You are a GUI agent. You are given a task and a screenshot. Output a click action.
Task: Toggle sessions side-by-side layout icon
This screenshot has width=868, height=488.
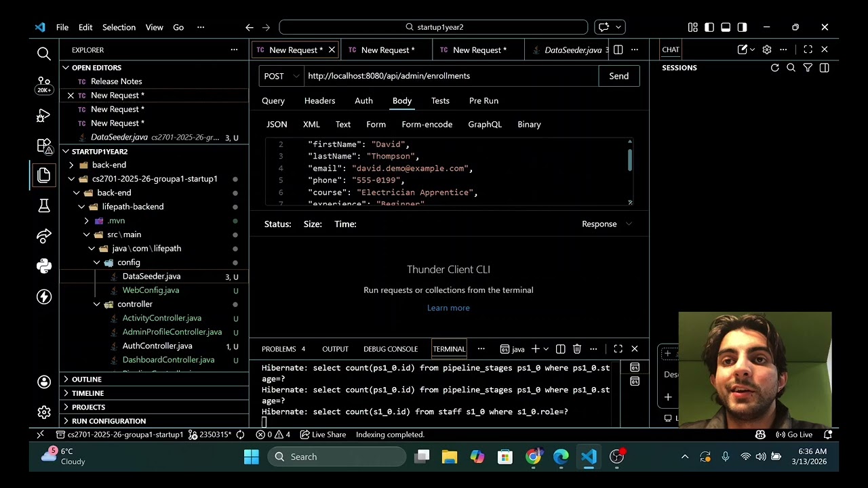coord(824,68)
